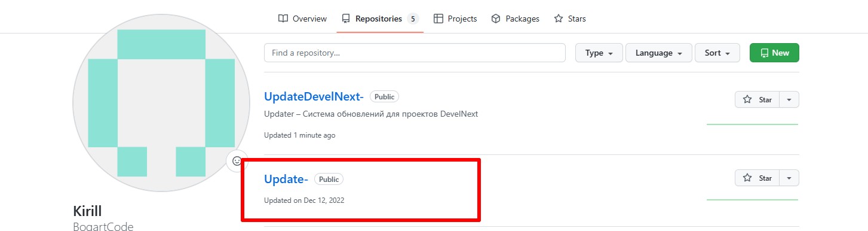This screenshot has width=868, height=231.
Task: Click the Public badge of UpdateDevelNext-
Action: point(384,96)
